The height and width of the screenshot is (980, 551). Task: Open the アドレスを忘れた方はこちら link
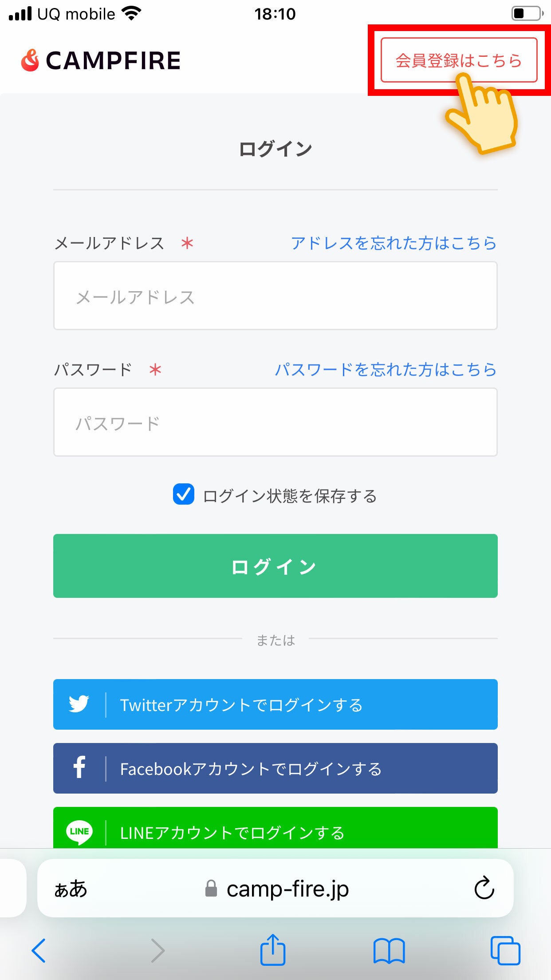(x=394, y=243)
